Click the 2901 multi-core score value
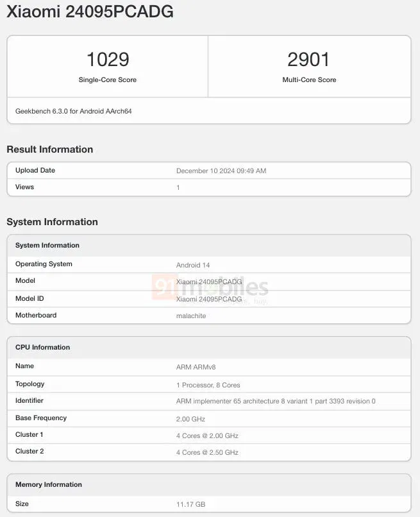Viewport: 420px width, 517px height. point(308,60)
